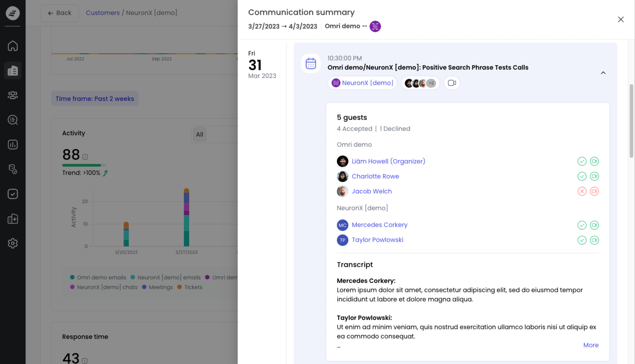Click Taylor Powlowski's video attendance icon
Viewport: 635px width, 364px height.
[594, 240]
